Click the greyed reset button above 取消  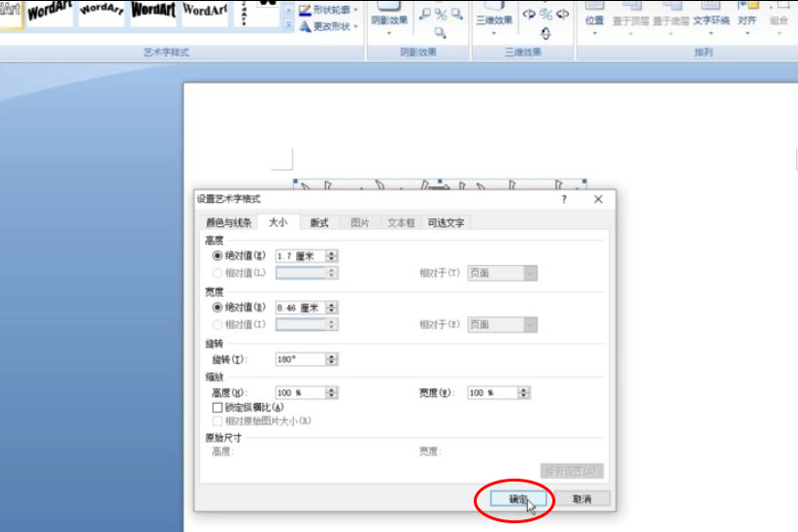coord(572,471)
